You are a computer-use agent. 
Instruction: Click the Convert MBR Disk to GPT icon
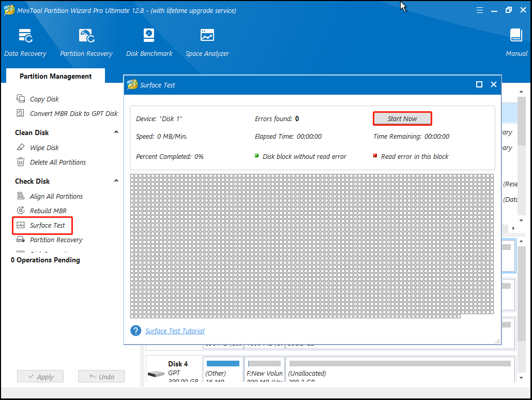pos(20,113)
